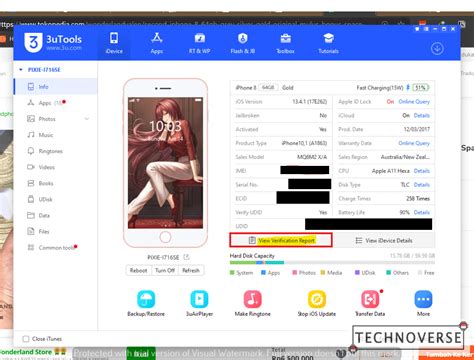Open the iDevice tab

coord(114,43)
